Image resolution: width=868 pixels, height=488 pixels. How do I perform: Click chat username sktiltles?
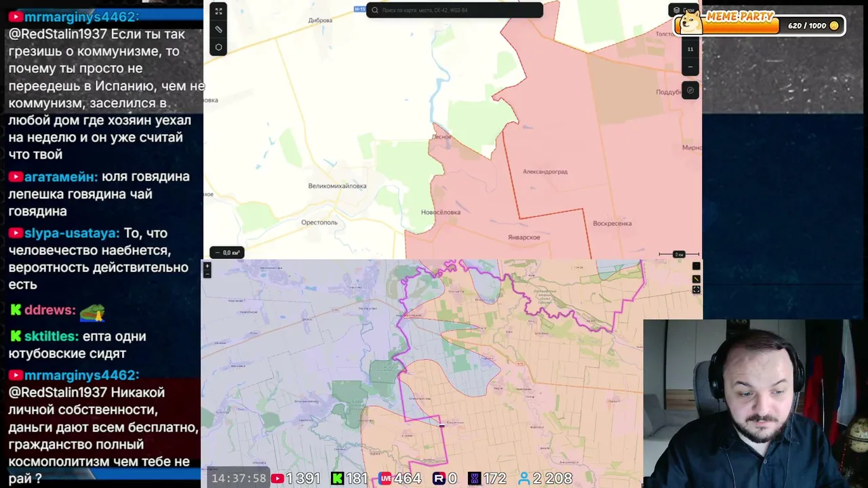click(51, 336)
